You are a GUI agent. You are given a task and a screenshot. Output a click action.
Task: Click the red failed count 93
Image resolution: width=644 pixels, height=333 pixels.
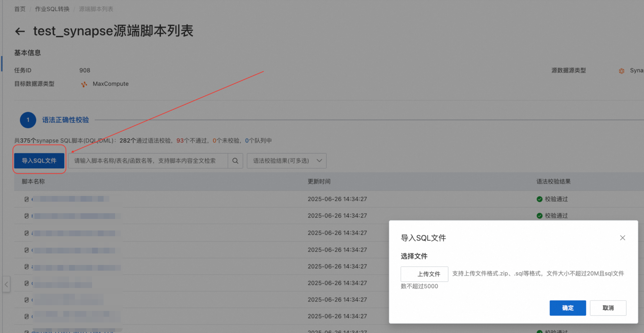point(180,141)
